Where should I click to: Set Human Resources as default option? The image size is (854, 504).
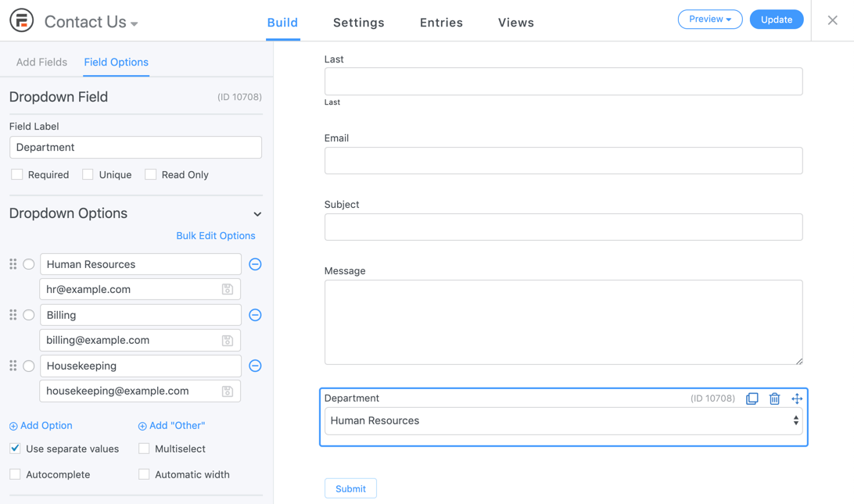(29, 265)
